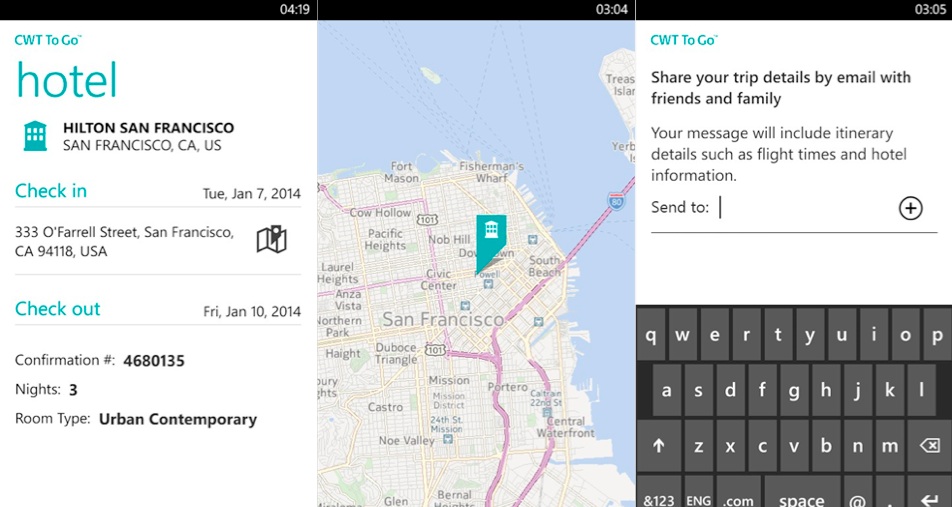Viewport: 952px width, 507px height.
Task: Tap the b key on the keyboard
Action: [x=826, y=446]
